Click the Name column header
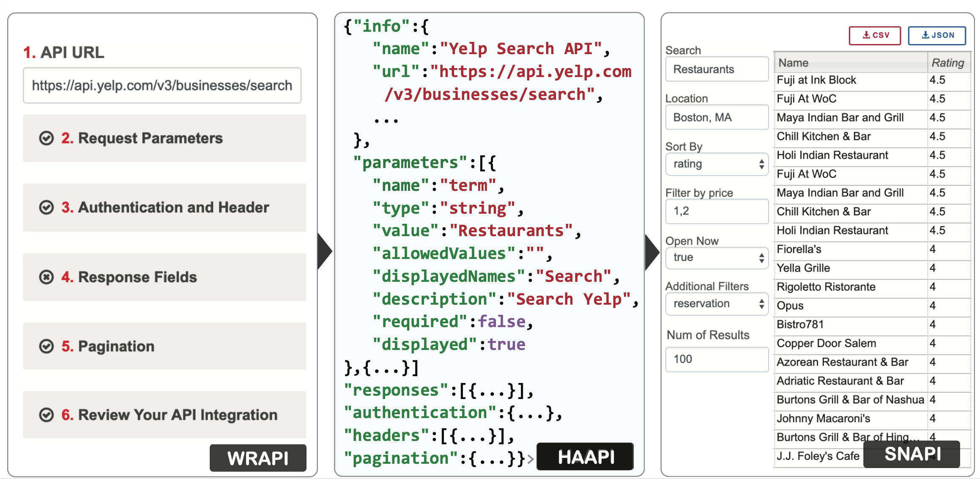The image size is (980, 479). pos(851,63)
